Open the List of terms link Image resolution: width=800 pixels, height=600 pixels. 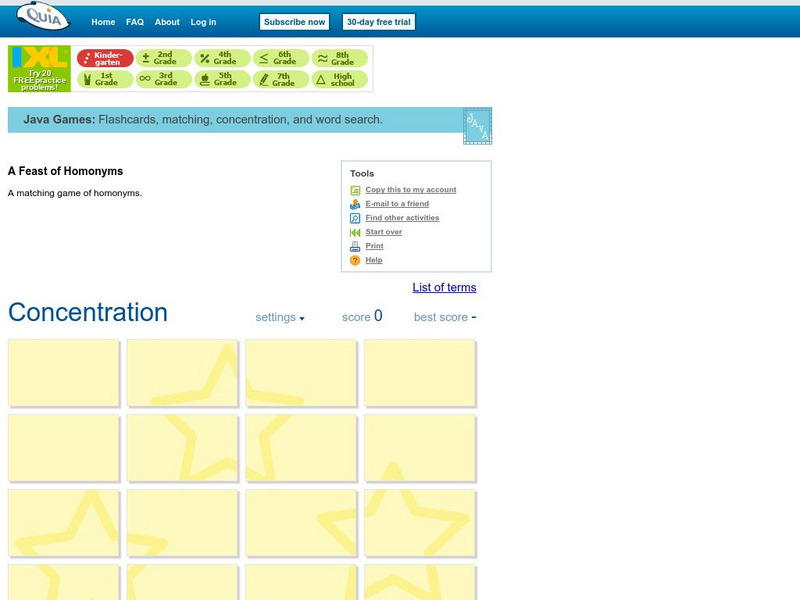click(444, 287)
